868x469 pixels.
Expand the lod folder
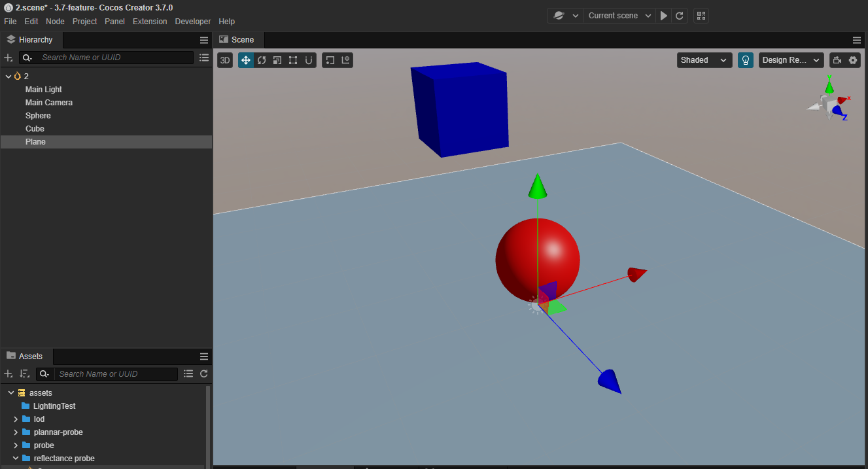tap(16, 419)
